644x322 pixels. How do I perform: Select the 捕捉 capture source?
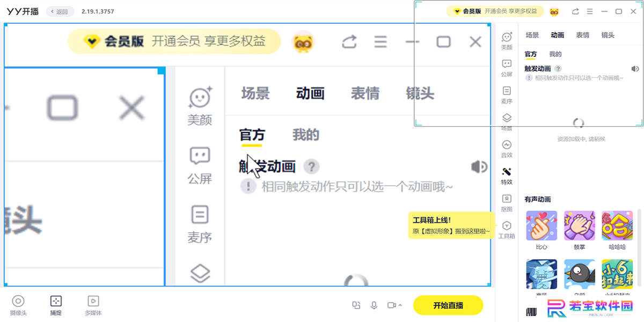[56, 305]
